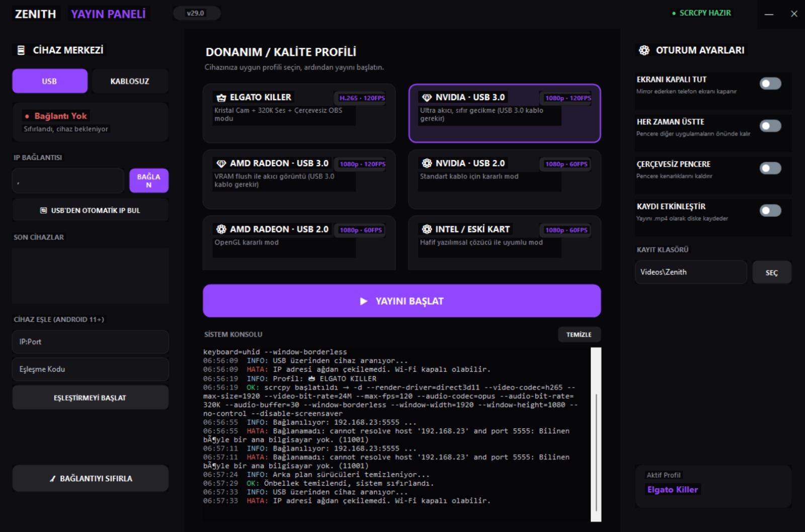Image resolution: width=805 pixels, height=532 pixels.
Task: Click the v29.0 version badge
Action: click(196, 13)
